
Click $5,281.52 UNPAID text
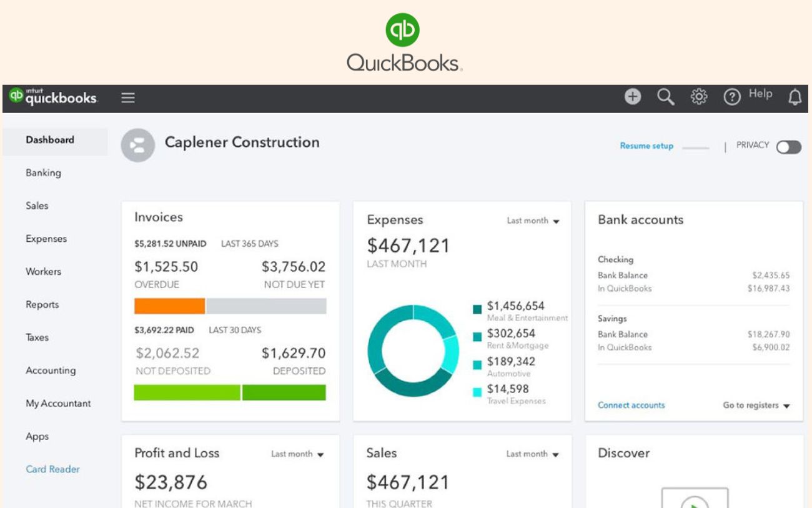tap(171, 244)
